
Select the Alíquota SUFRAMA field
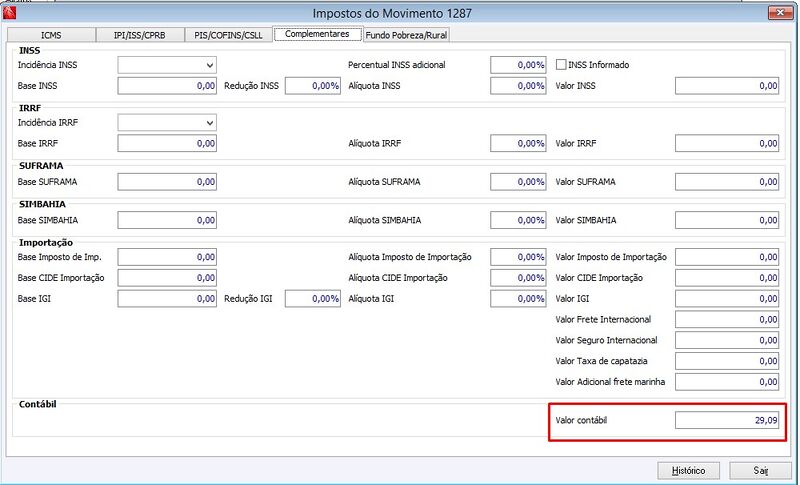518,182
